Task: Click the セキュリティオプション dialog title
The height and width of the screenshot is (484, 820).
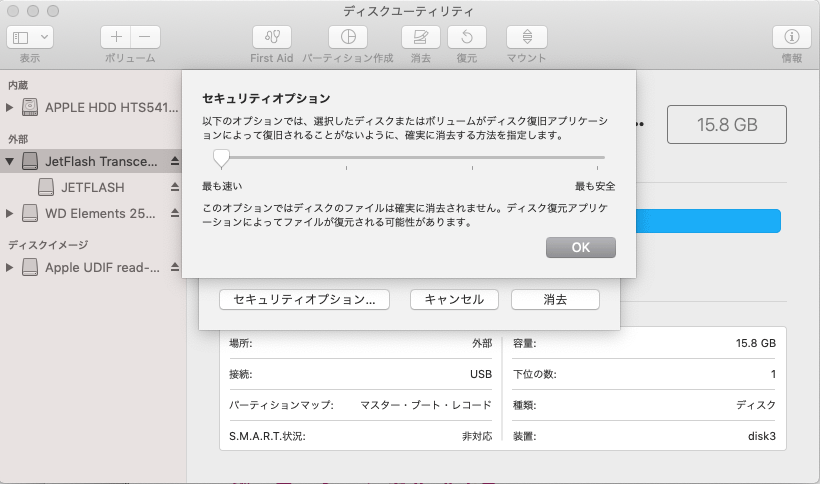Action: (266, 98)
